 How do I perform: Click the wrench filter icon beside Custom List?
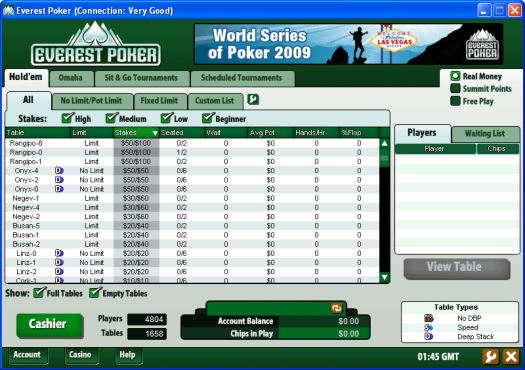pyautogui.click(x=253, y=99)
